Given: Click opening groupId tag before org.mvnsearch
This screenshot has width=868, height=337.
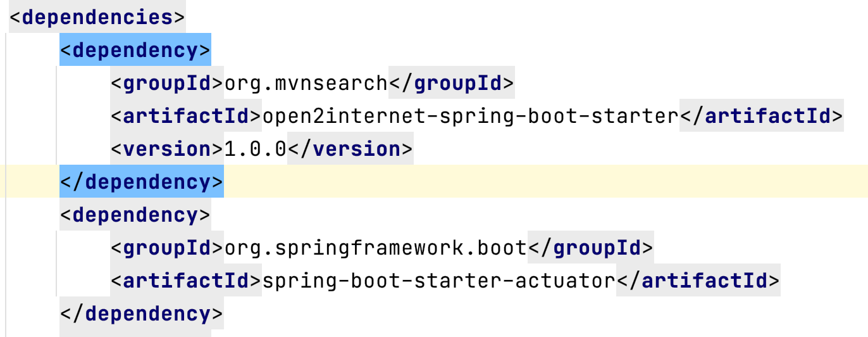Looking at the screenshot, I should (x=168, y=83).
